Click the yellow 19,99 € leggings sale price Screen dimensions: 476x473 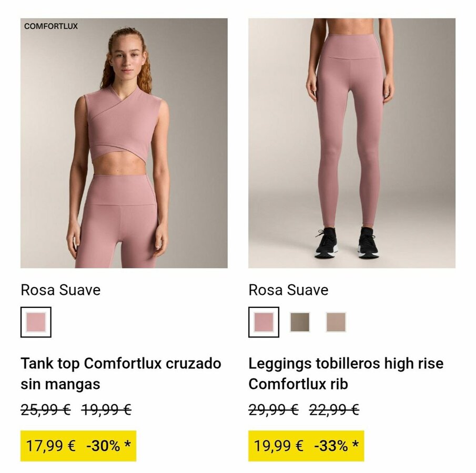[x=279, y=446]
